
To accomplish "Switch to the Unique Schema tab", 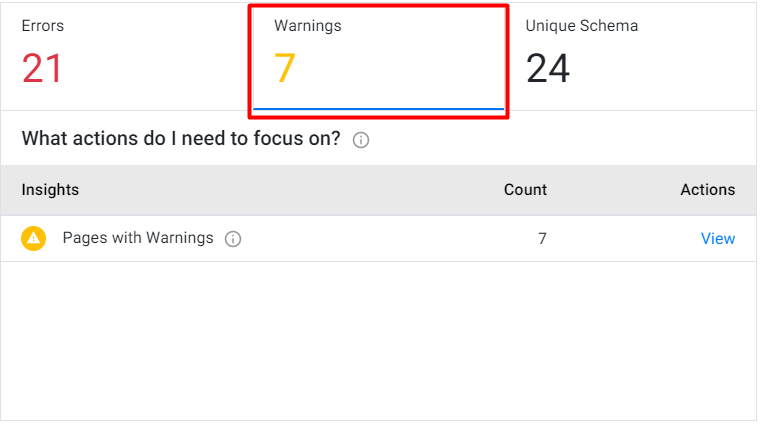I will (x=631, y=56).
